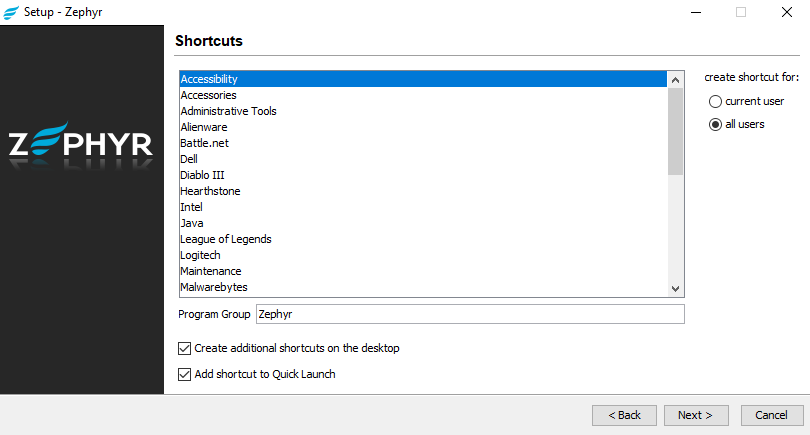Select the all users radio button

[715, 124]
